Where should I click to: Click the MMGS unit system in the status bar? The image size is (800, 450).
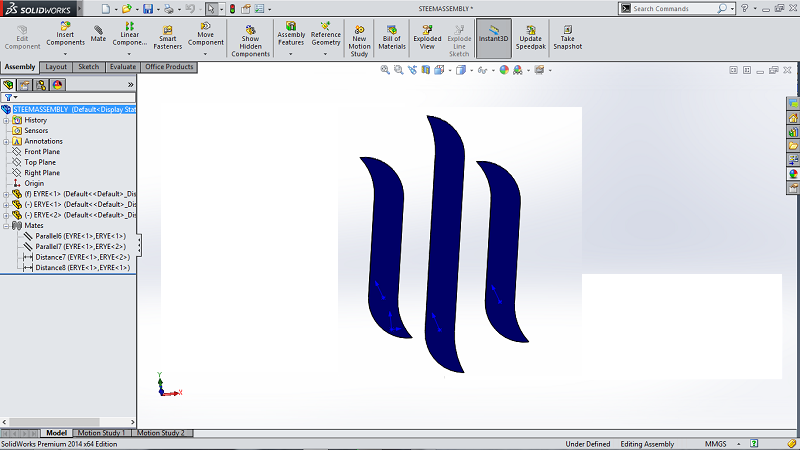click(715, 444)
